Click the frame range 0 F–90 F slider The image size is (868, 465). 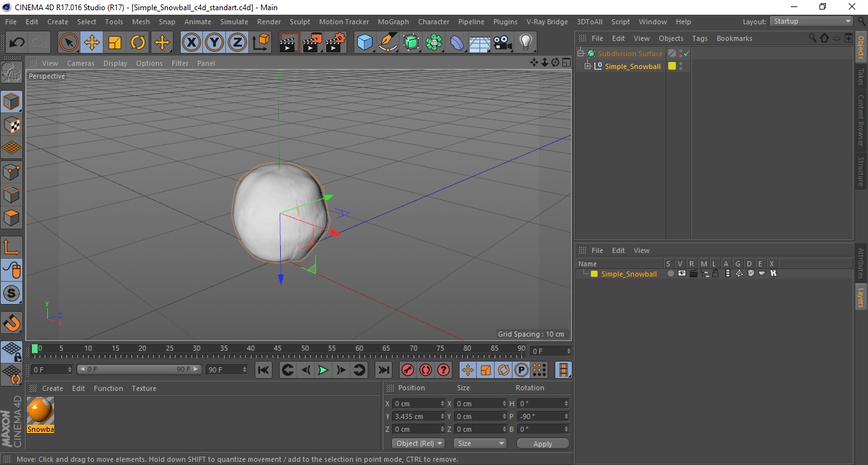(x=139, y=370)
